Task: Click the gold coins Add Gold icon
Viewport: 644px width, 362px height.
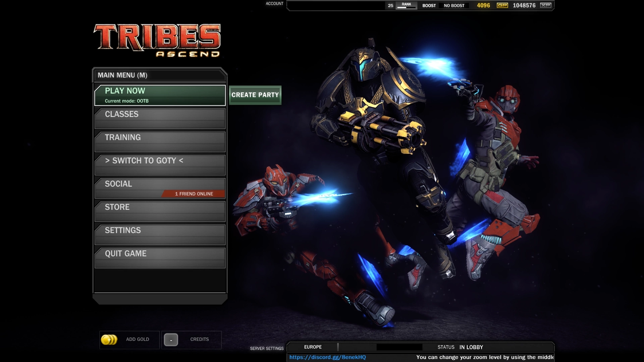Action: (109, 340)
